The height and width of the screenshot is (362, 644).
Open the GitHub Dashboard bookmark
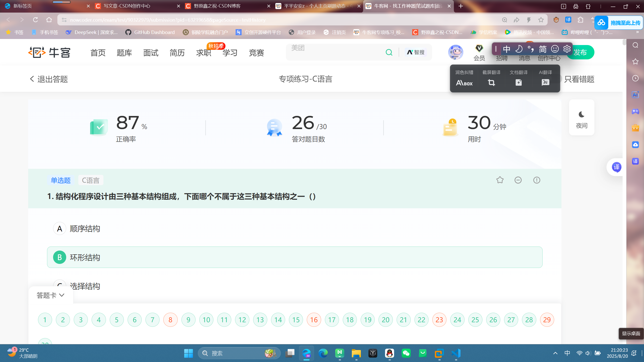point(150,32)
